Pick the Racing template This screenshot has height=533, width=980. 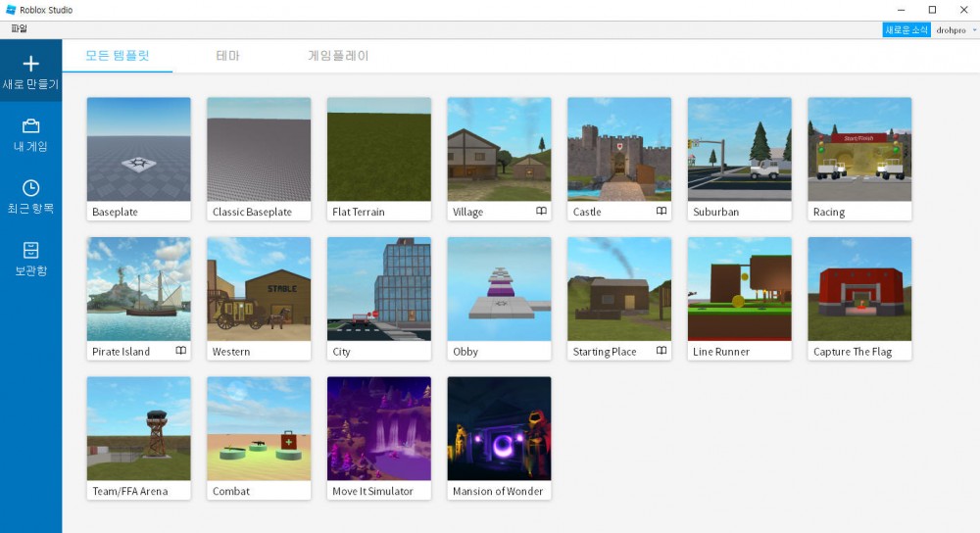(x=859, y=159)
